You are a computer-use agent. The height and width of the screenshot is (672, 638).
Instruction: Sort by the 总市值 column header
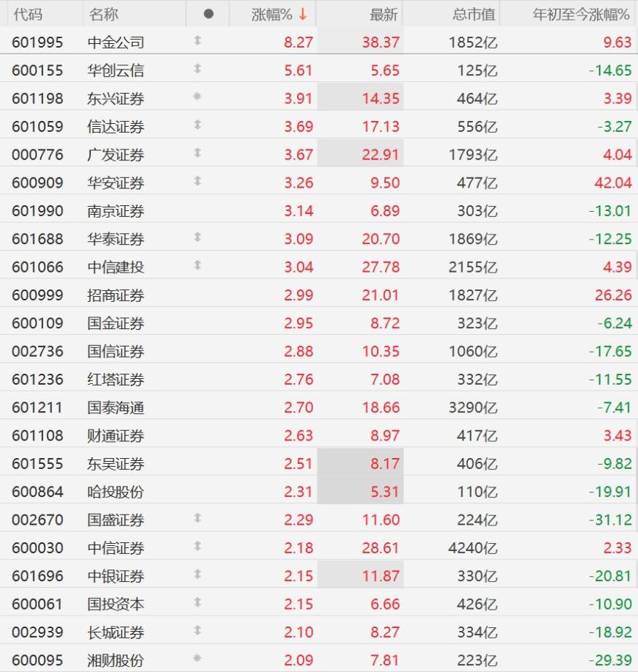474,15
